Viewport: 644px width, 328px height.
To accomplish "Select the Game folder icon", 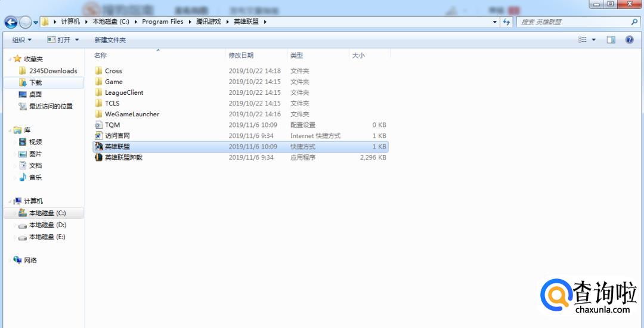I will click(x=98, y=82).
